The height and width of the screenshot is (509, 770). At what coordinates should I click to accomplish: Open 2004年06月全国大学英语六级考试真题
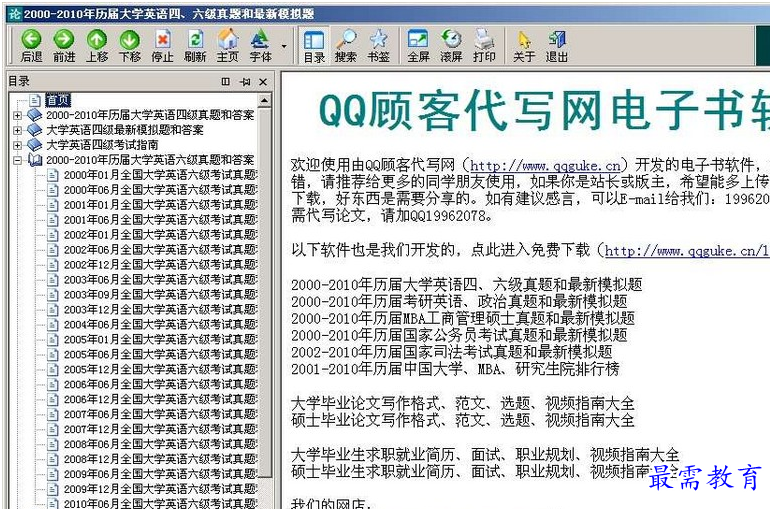click(x=161, y=324)
